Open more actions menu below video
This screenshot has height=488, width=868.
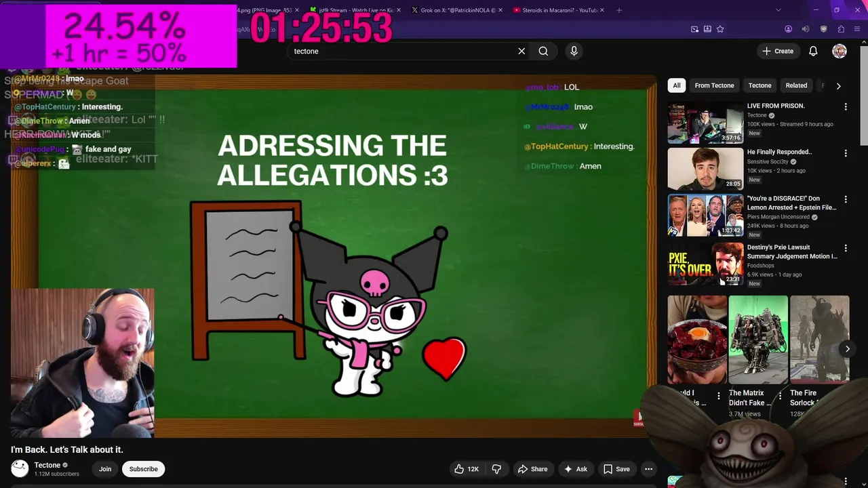point(648,469)
